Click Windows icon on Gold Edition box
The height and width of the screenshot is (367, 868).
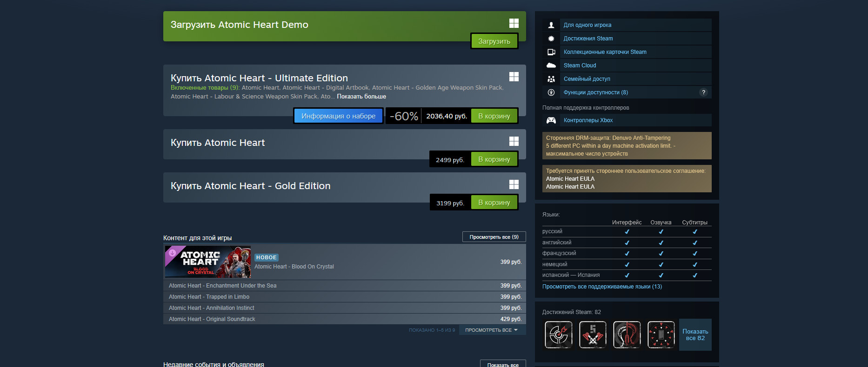tap(514, 184)
